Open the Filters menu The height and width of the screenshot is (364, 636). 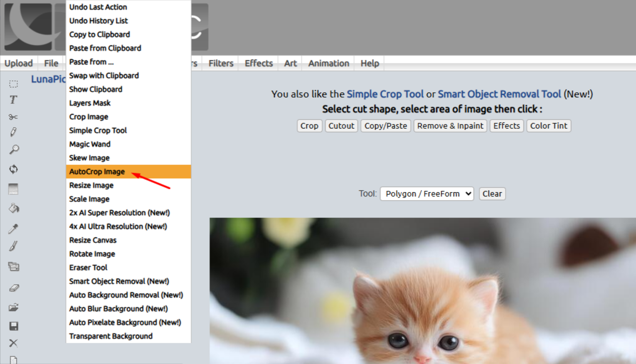[x=221, y=63]
